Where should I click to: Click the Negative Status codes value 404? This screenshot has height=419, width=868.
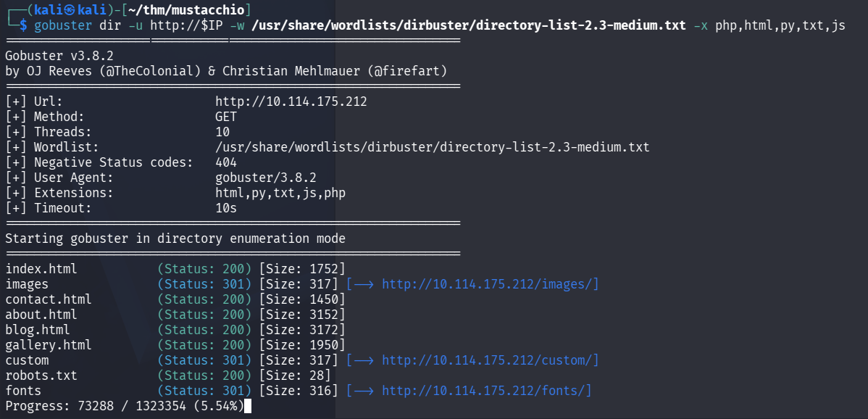point(226,162)
